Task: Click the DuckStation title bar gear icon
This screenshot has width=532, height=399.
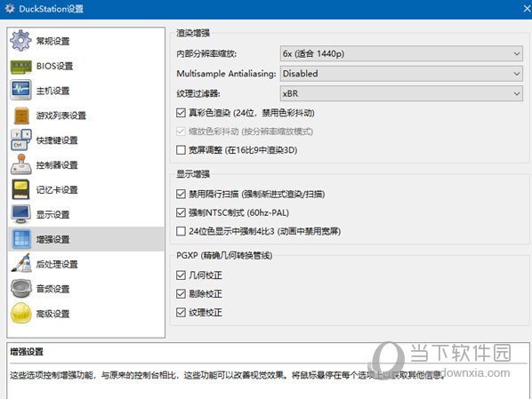Action: tap(10, 9)
